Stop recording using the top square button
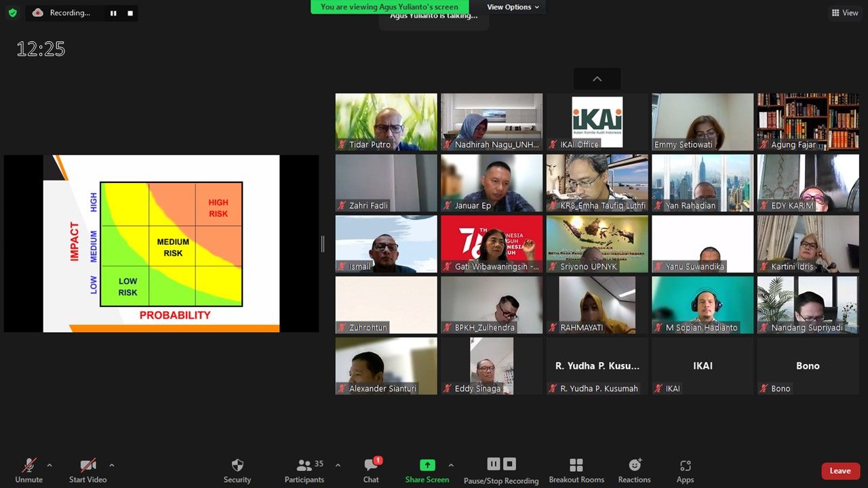The image size is (868, 488). [130, 13]
